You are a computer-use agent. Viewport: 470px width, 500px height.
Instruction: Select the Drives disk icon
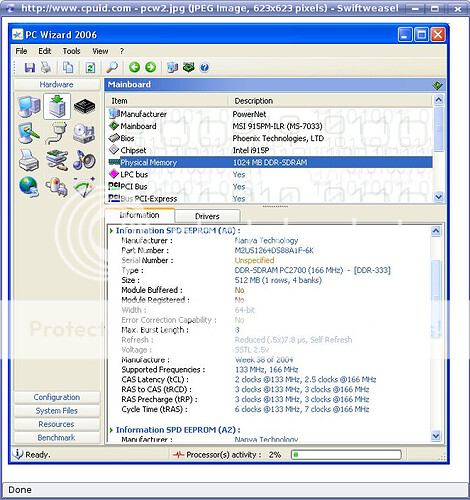pyautogui.click(x=84, y=133)
